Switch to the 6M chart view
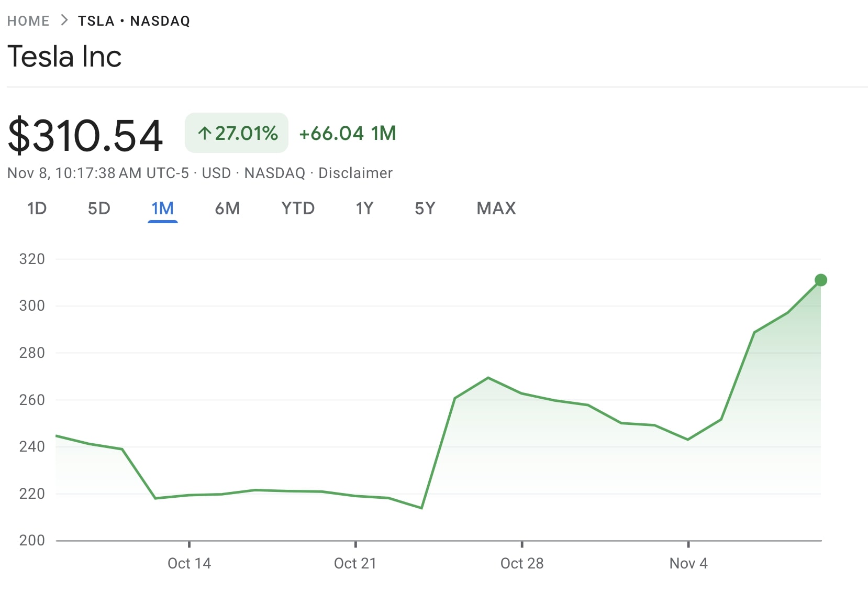 [227, 209]
